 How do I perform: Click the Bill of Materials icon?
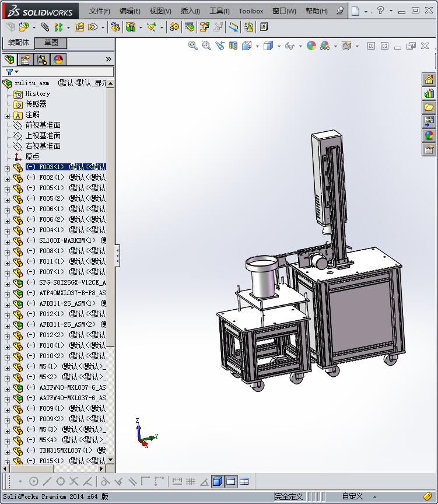pyautogui.click(x=190, y=27)
